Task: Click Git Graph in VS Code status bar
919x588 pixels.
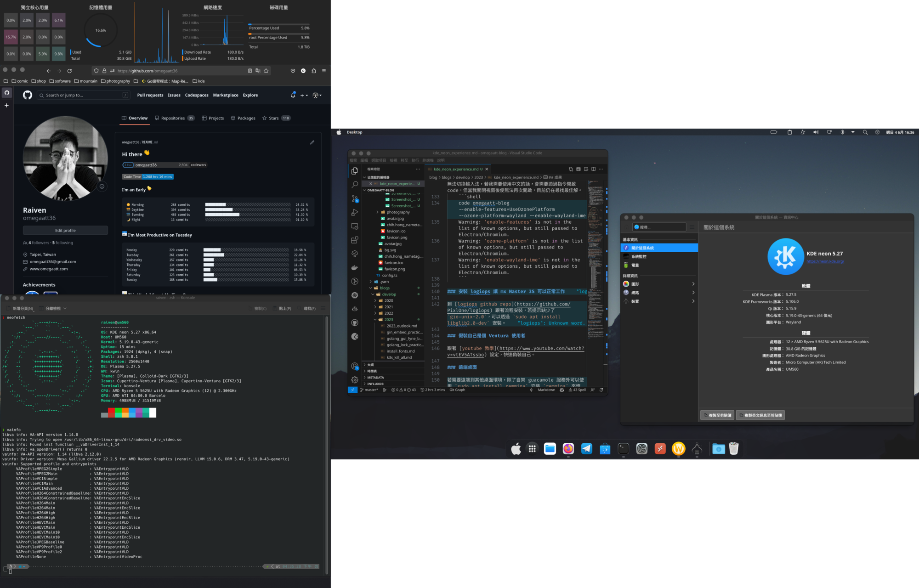Action: click(x=457, y=390)
